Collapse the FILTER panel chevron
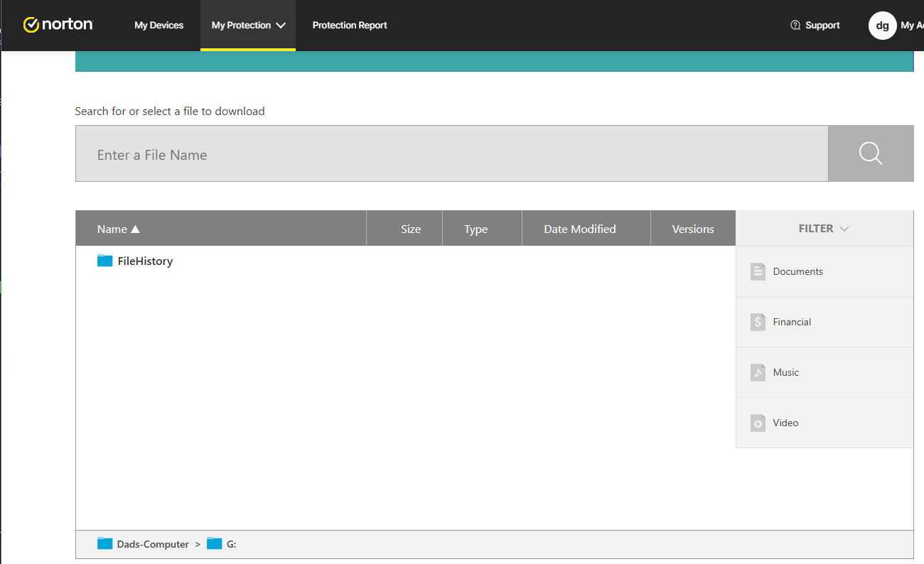 pyautogui.click(x=844, y=229)
